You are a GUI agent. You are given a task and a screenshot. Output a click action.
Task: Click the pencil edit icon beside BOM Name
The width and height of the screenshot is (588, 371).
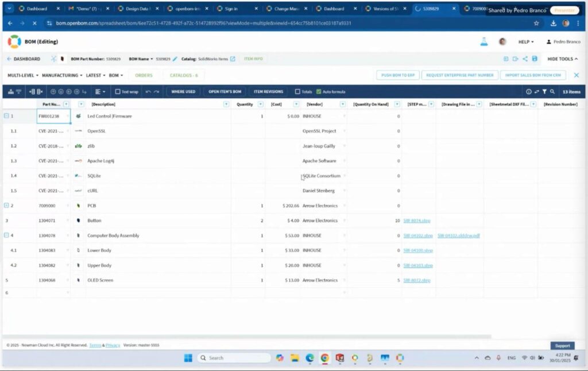point(175,59)
